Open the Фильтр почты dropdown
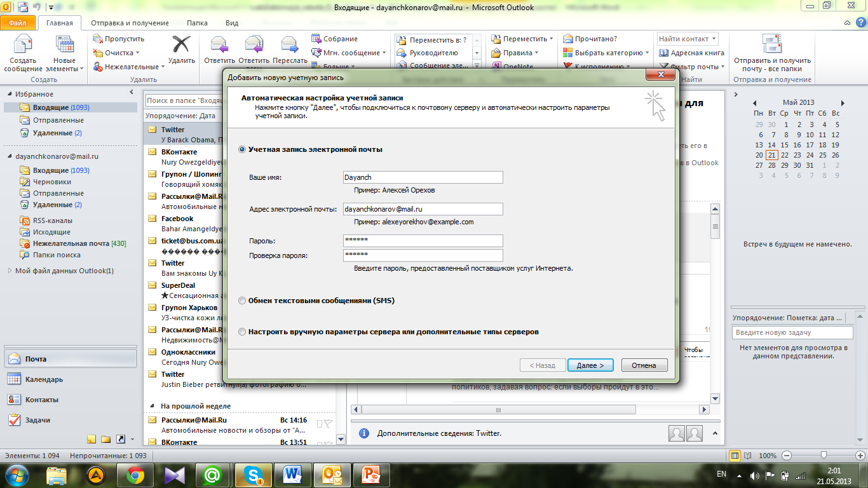The width and height of the screenshot is (868, 488). [x=693, y=67]
